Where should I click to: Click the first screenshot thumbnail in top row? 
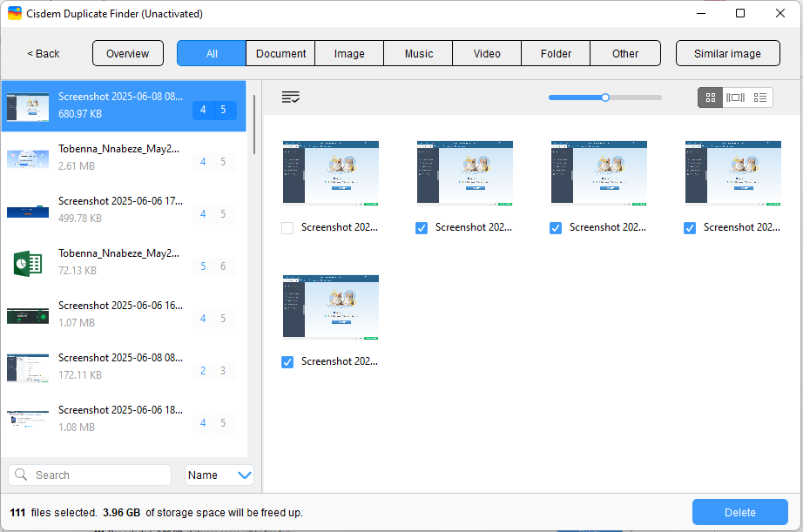(x=331, y=173)
